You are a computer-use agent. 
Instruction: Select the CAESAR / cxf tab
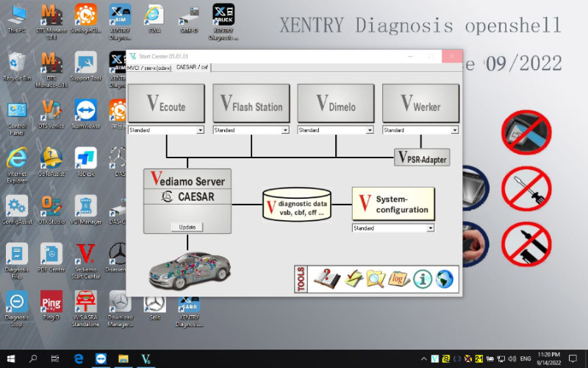(x=192, y=67)
